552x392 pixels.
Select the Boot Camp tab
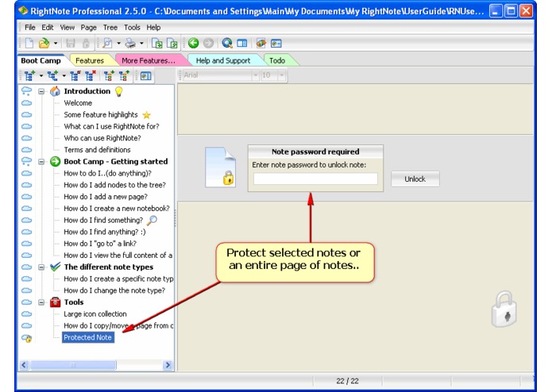coord(41,60)
